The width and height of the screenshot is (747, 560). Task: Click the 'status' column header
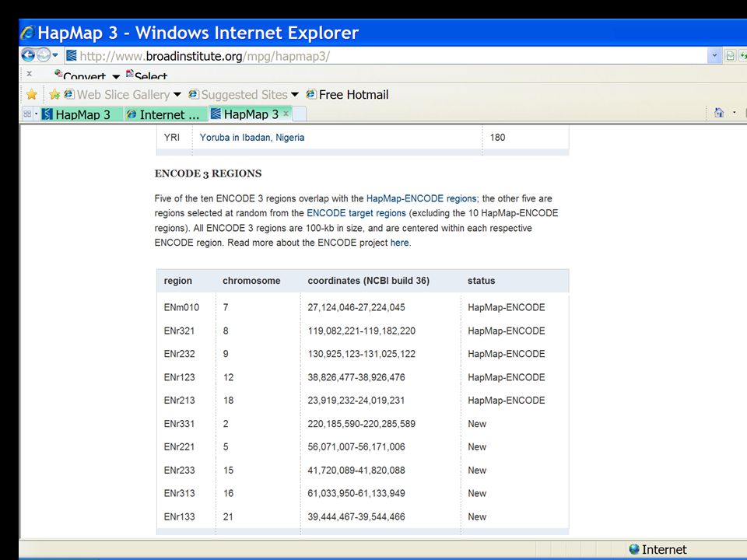click(481, 281)
